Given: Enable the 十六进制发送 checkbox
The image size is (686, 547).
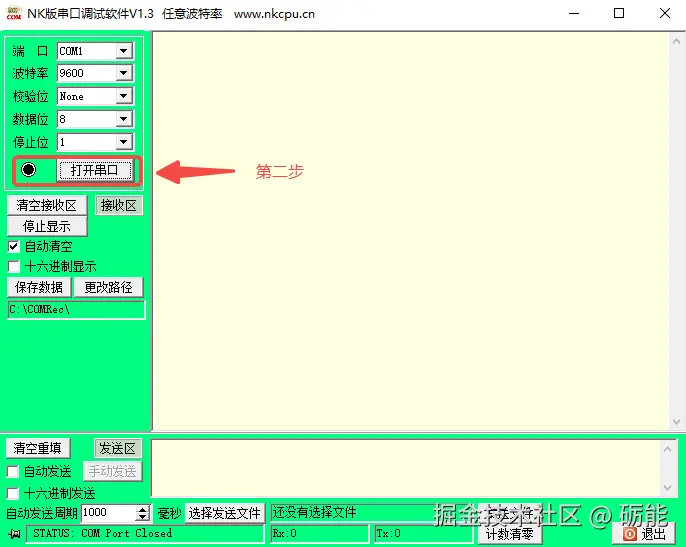Looking at the screenshot, I should click(13, 494).
